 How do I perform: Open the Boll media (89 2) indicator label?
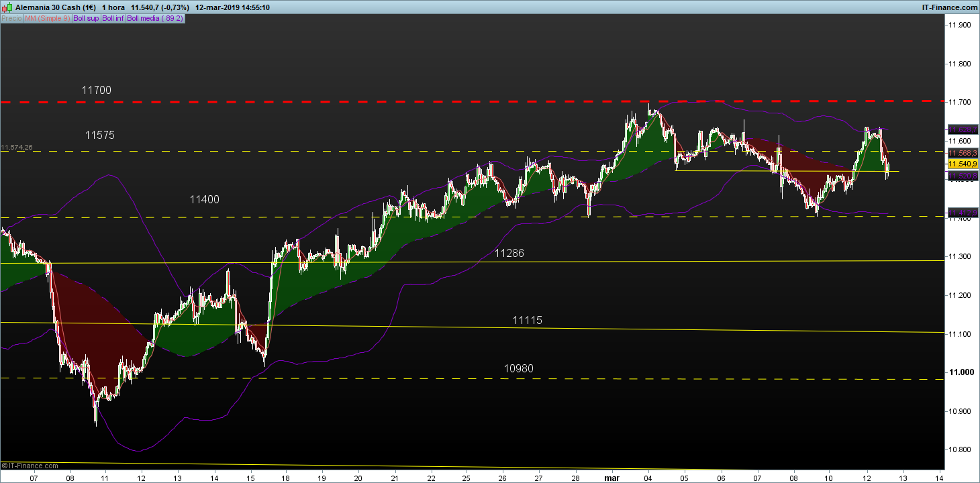[x=155, y=19]
